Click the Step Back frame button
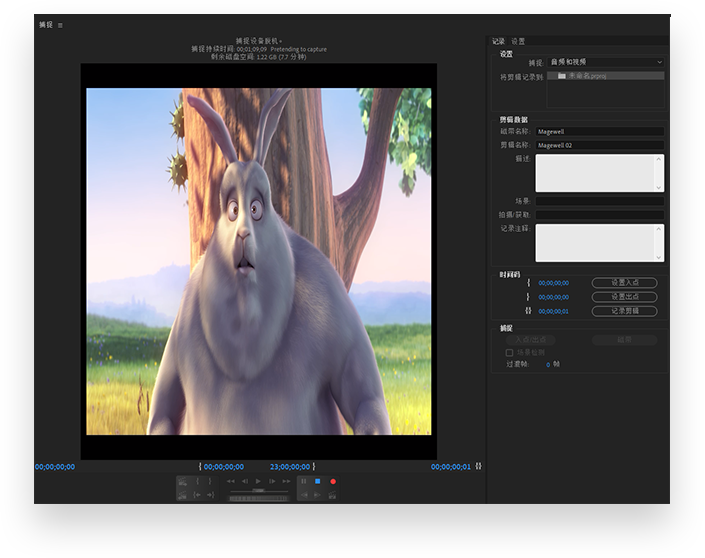Screen dimensions: 705x558 [245, 481]
